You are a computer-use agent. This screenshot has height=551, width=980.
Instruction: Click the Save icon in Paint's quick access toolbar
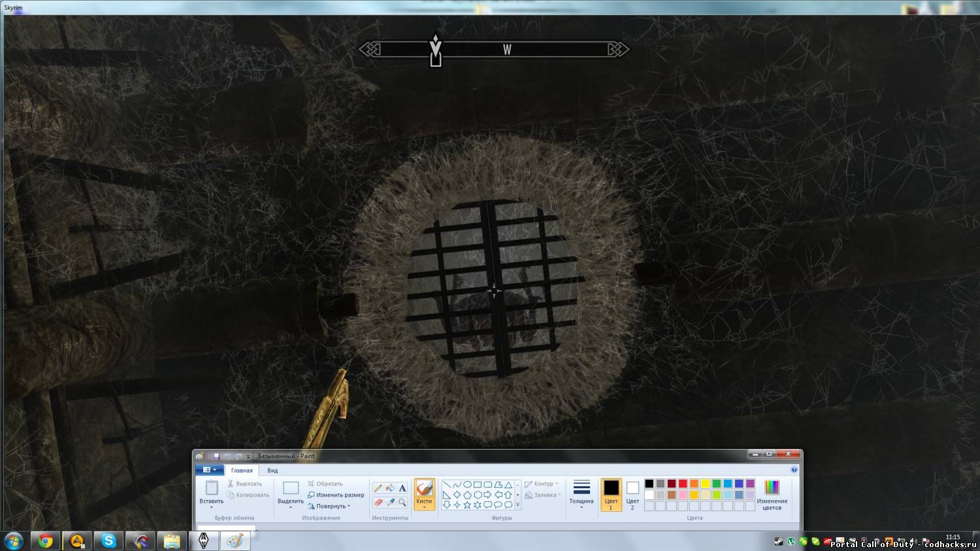(x=216, y=456)
